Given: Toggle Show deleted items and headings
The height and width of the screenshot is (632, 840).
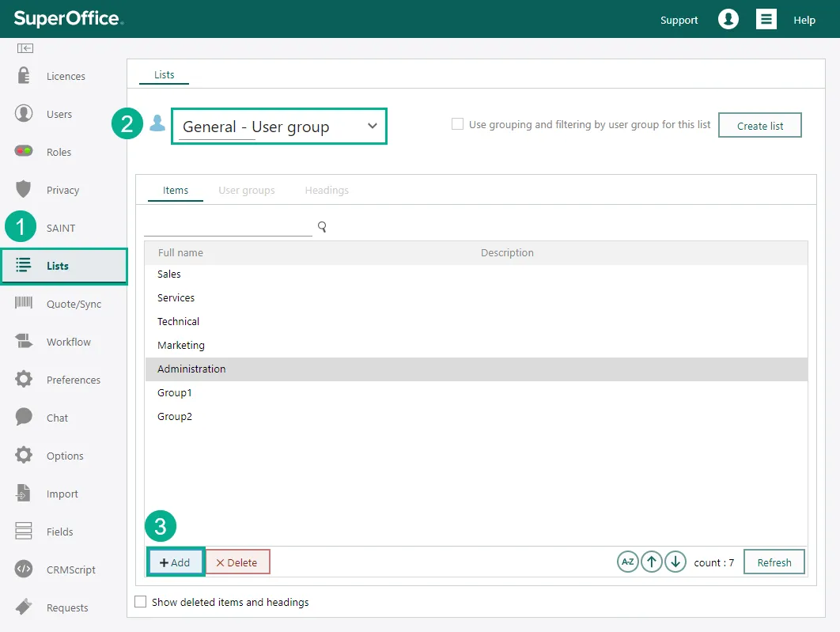Looking at the screenshot, I should (x=141, y=602).
